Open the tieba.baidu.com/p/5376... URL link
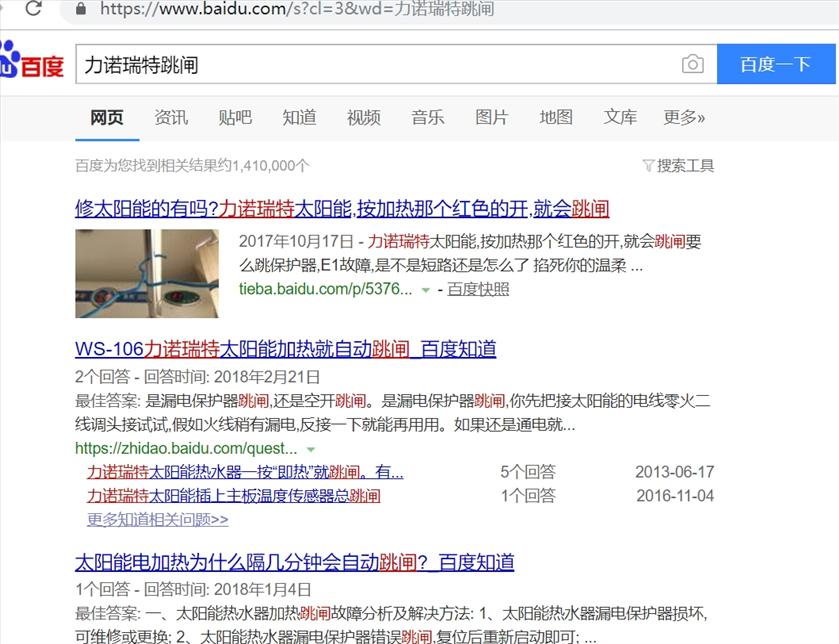 point(325,289)
